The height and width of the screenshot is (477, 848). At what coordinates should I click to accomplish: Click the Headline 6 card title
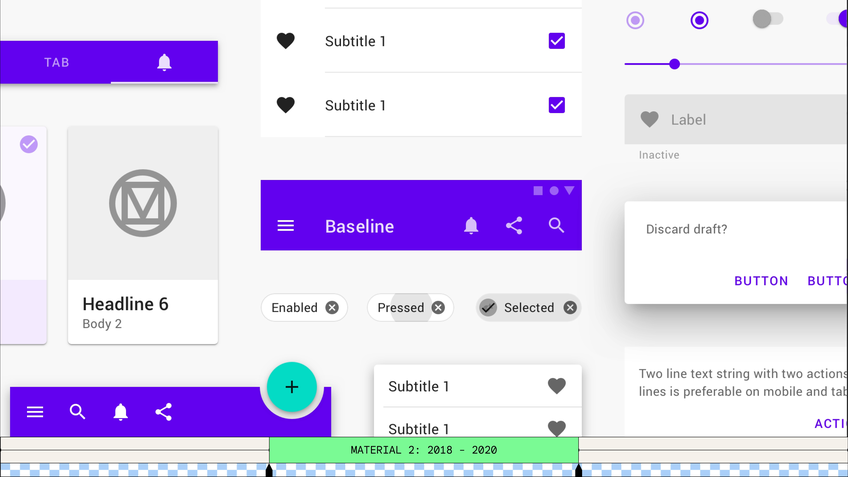(125, 304)
